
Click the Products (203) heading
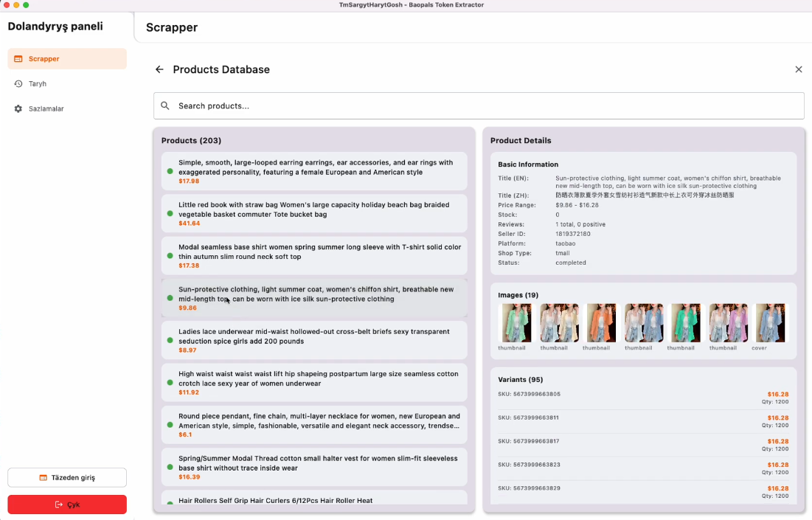tap(191, 140)
